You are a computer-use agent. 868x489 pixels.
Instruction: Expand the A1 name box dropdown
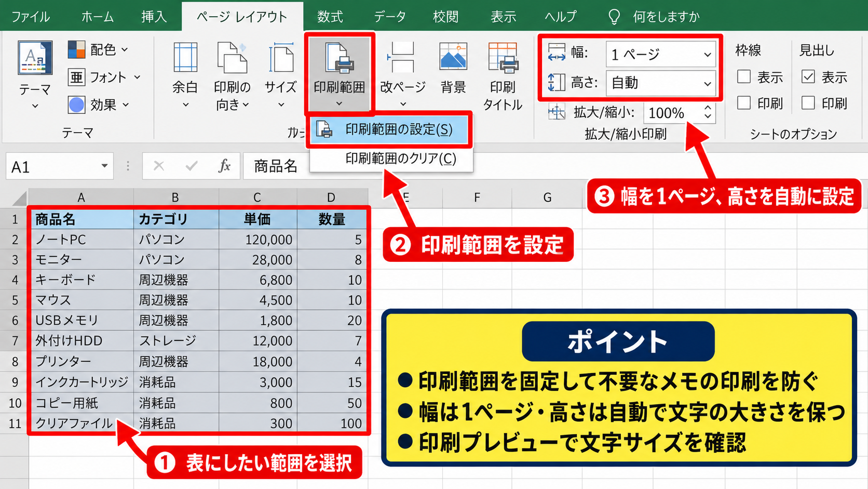tap(104, 166)
